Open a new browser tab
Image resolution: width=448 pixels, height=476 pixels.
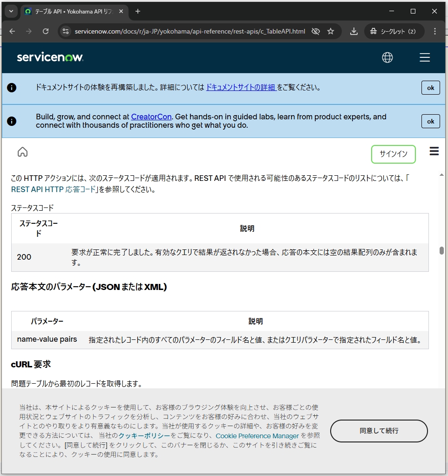(x=138, y=11)
